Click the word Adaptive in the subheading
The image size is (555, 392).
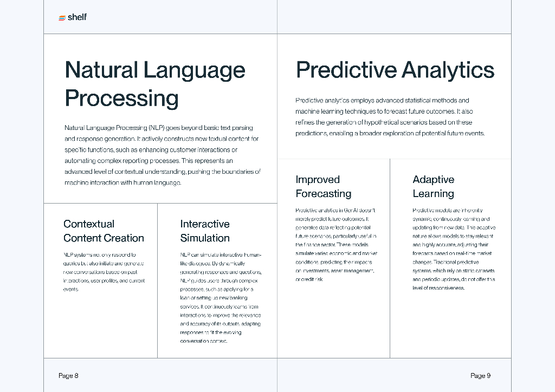[x=433, y=180]
